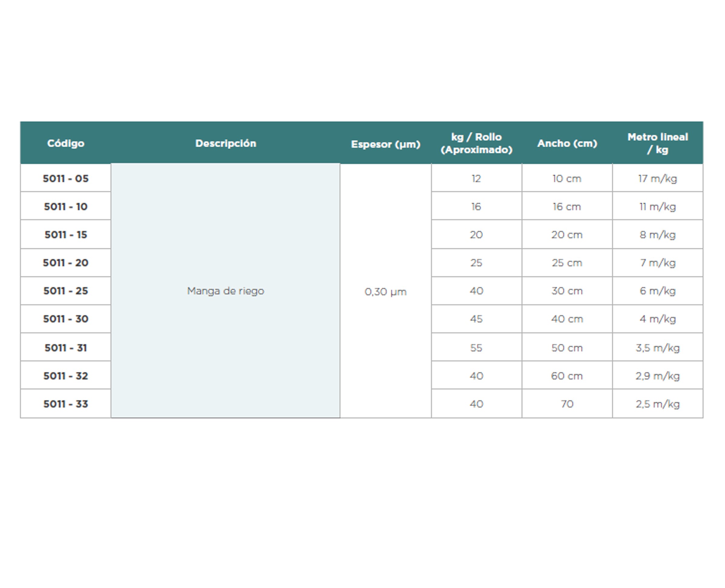Click width value 70
The height and width of the screenshot is (588, 725).
567,404
